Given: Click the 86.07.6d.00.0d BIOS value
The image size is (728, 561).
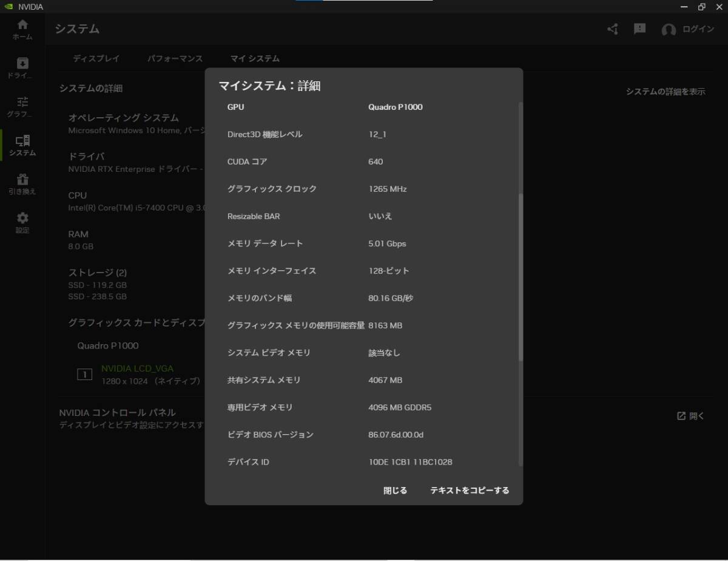Looking at the screenshot, I should (396, 435).
